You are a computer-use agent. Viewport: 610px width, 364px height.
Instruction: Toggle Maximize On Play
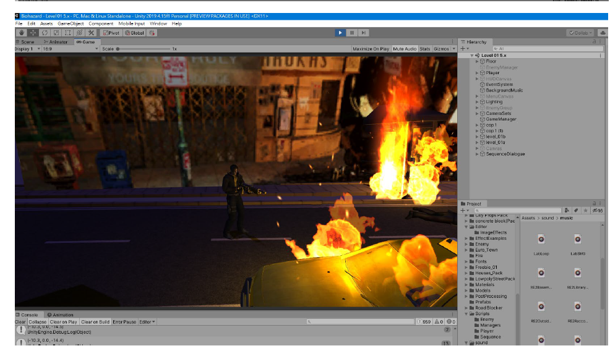pos(371,48)
